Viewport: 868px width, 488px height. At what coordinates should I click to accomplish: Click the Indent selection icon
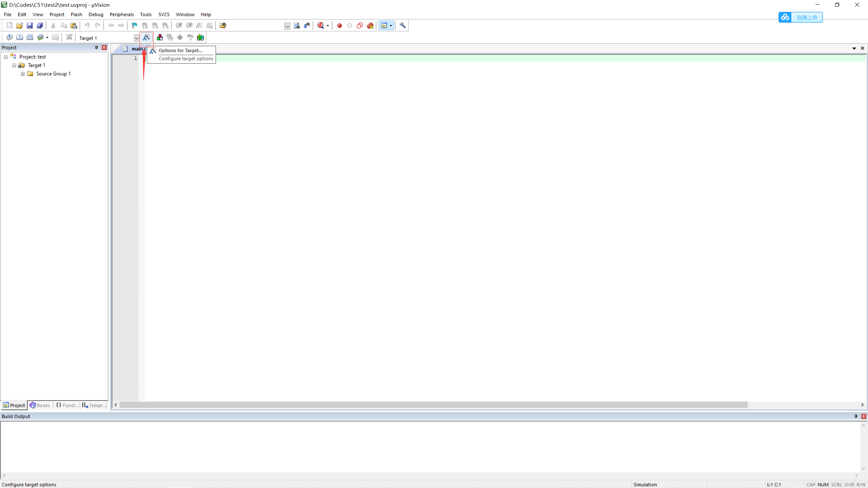[x=179, y=25]
